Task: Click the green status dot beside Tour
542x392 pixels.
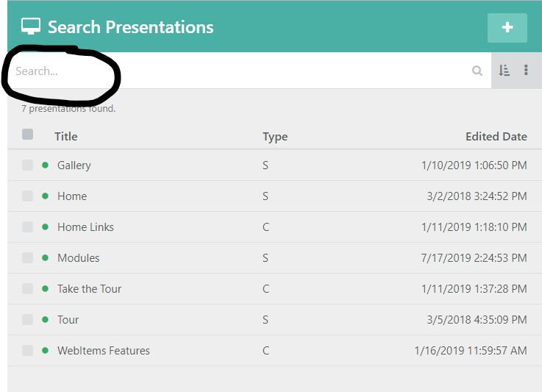Action: [x=45, y=319]
